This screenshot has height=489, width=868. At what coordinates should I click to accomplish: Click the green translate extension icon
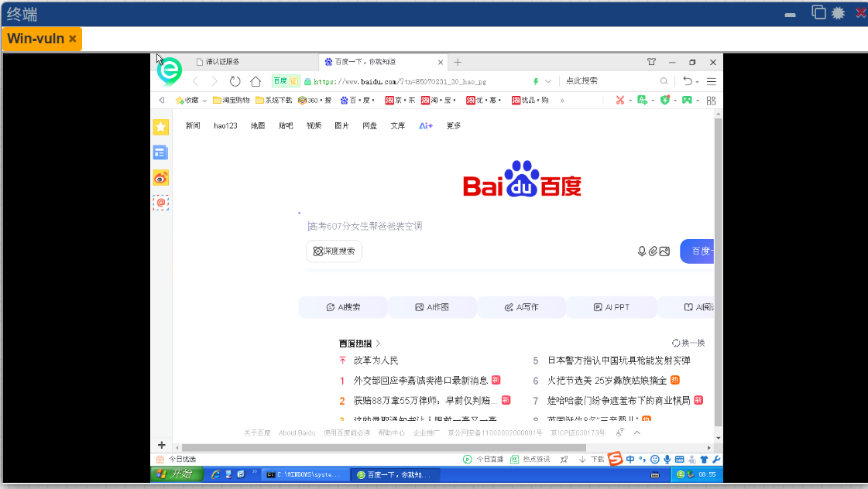click(x=642, y=100)
